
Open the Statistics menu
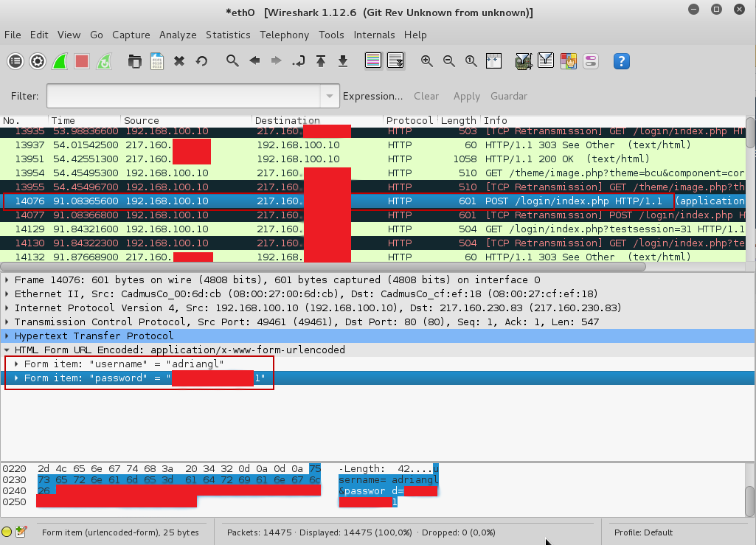click(x=228, y=35)
